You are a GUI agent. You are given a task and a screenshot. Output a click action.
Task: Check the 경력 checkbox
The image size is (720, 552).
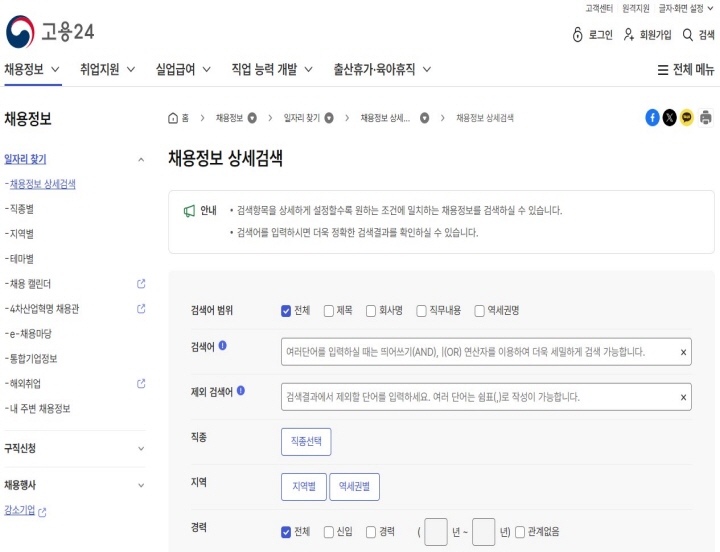pos(371,532)
